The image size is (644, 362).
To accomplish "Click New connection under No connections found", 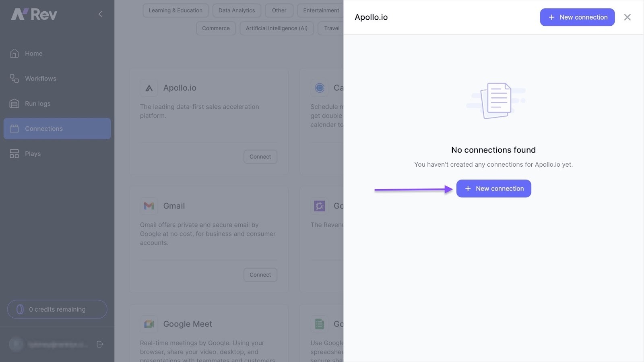I will tap(493, 188).
